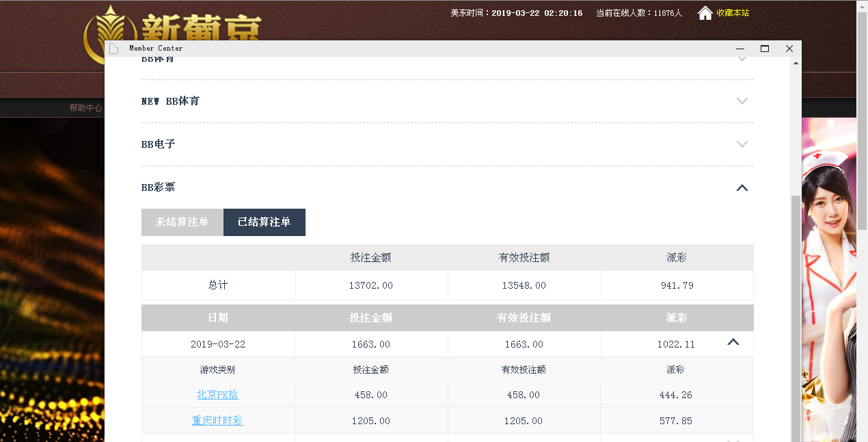Click the 2019-03-22 date cell

coord(218,344)
